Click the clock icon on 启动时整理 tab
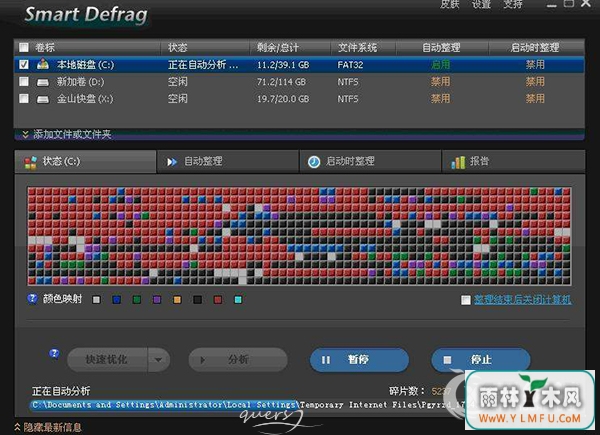The width and height of the screenshot is (600, 435). point(314,162)
